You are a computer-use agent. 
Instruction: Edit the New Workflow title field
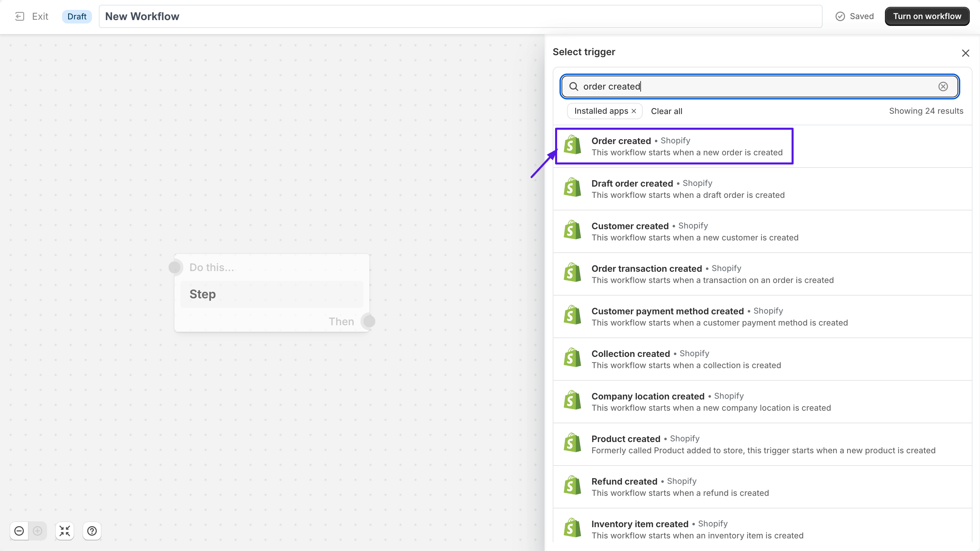point(460,16)
